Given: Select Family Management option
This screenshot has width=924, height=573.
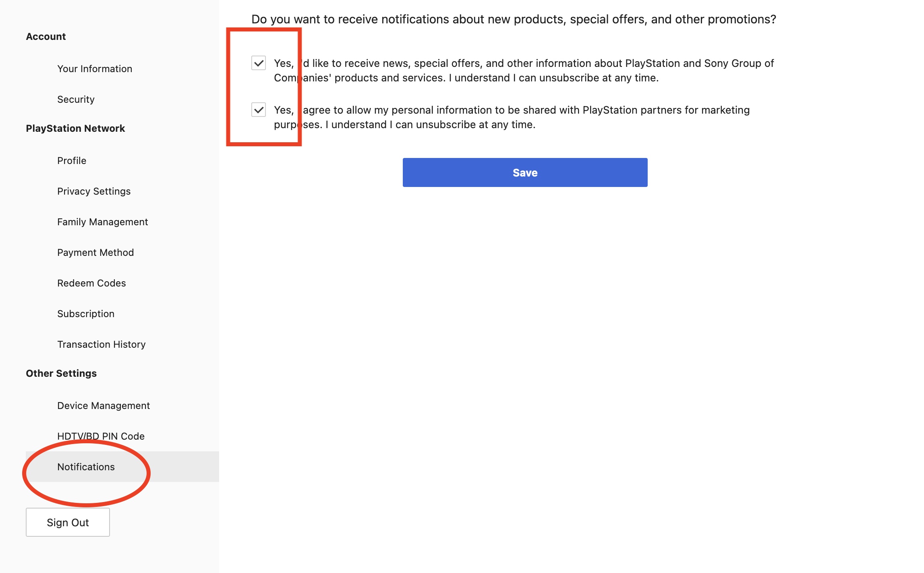Looking at the screenshot, I should tap(102, 221).
